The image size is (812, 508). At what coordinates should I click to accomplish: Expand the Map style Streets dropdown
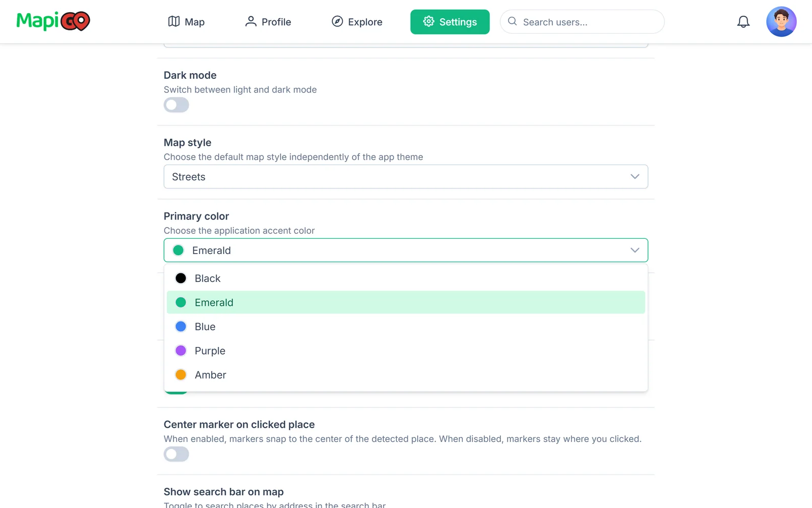click(x=405, y=177)
